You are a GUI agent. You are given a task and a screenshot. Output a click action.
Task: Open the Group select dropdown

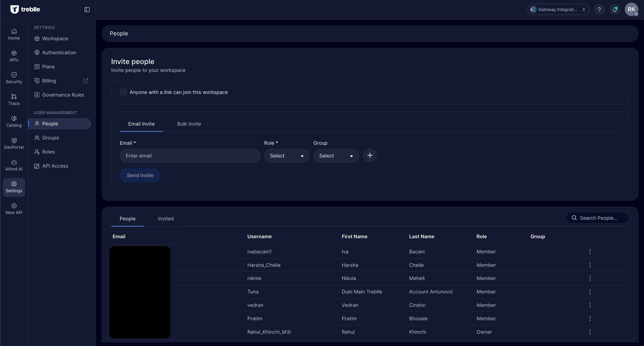coord(336,156)
